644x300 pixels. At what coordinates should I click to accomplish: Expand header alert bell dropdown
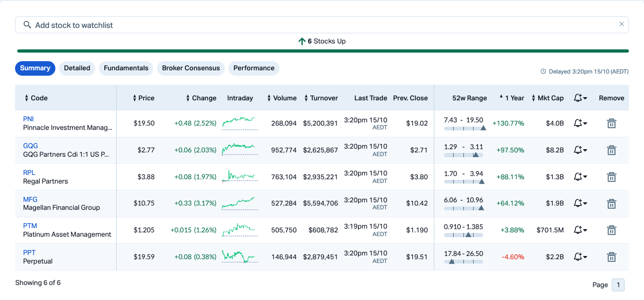(580, 98)
